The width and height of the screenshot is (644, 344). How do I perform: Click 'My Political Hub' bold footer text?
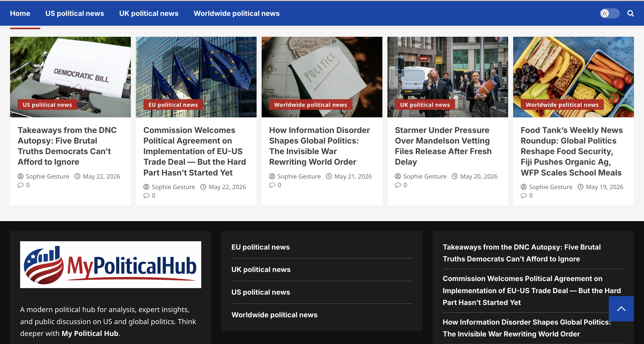[x=90, y=333]
